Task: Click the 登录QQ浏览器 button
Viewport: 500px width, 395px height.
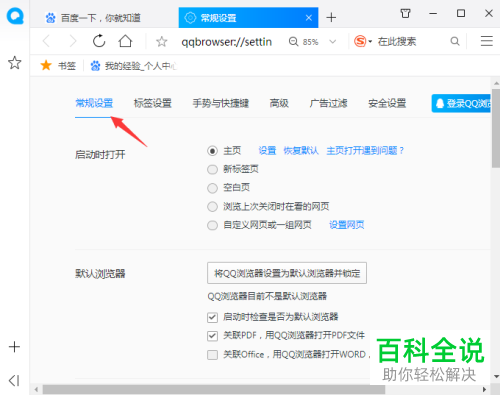Action: (461, 103)
